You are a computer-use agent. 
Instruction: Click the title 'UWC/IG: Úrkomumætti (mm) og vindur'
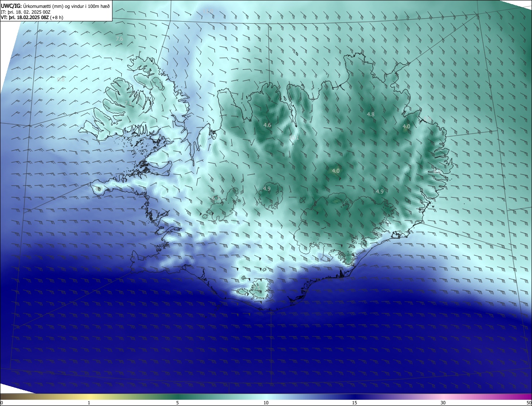coord(55,5)
